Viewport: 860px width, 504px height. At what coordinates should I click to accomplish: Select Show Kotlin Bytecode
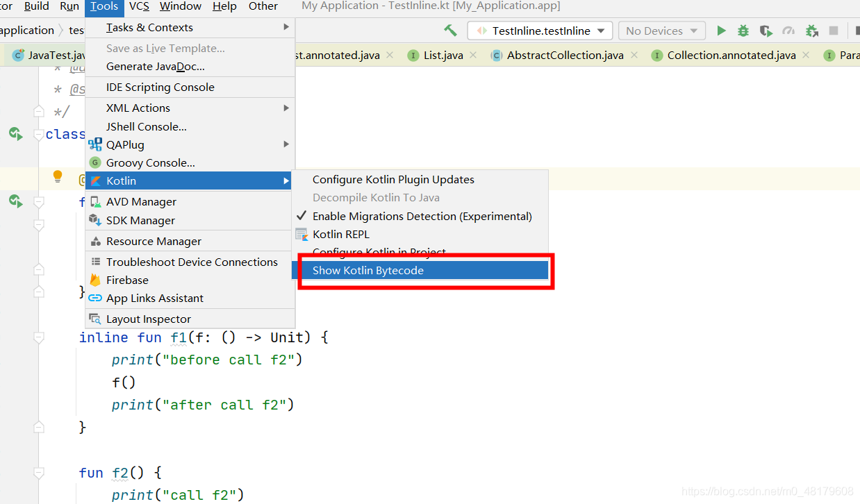pyautogui.click(x=420, y=270)
